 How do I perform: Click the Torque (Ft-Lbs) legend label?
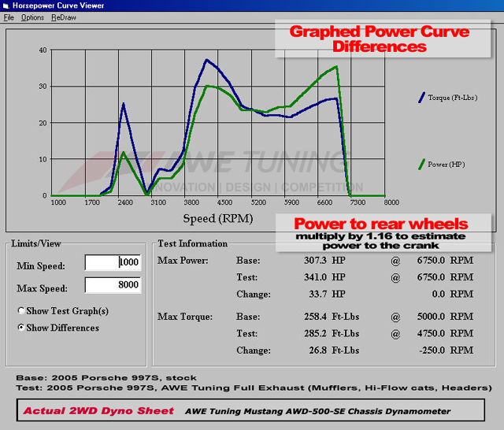pyautogui.click(x=453, y=98)
